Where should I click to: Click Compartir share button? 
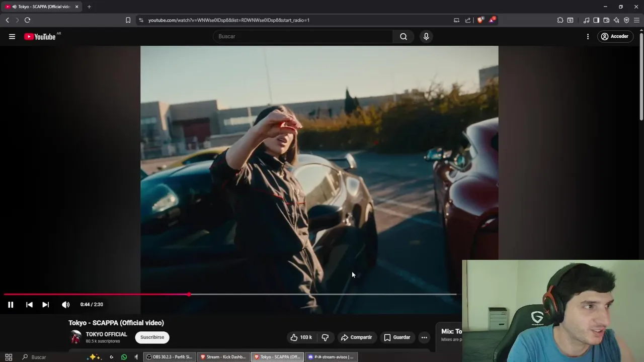356,337
